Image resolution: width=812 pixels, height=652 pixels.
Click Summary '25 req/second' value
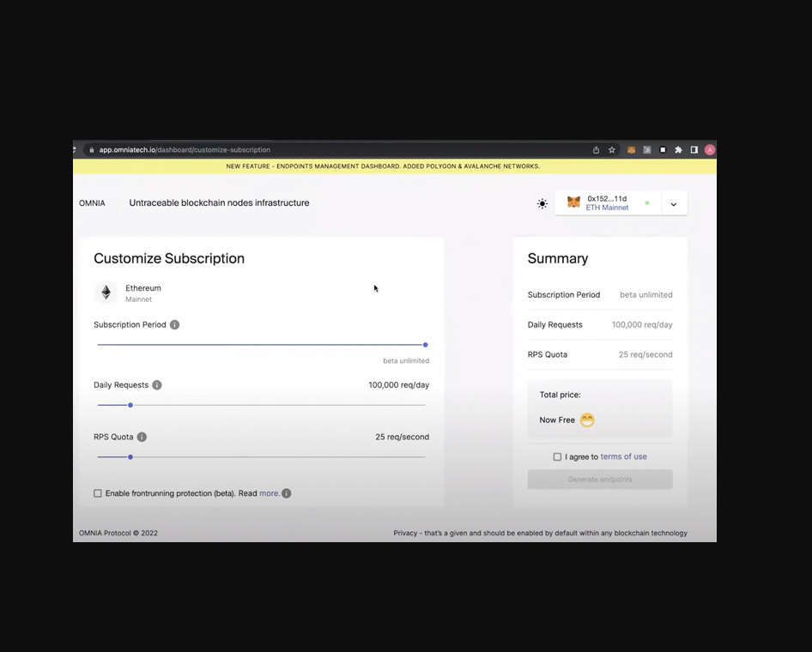pyautogui.click(x=645, y=355)
